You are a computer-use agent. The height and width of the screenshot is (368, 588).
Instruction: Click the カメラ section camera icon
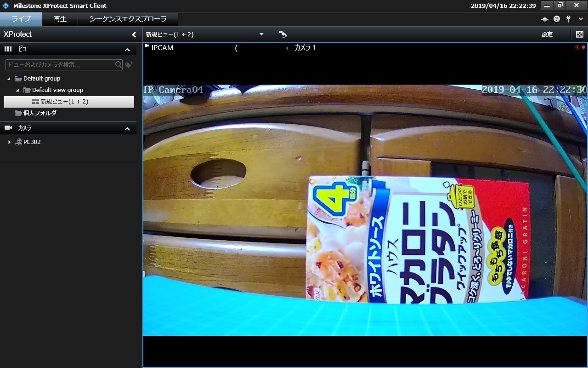click(x=8, y=128)
